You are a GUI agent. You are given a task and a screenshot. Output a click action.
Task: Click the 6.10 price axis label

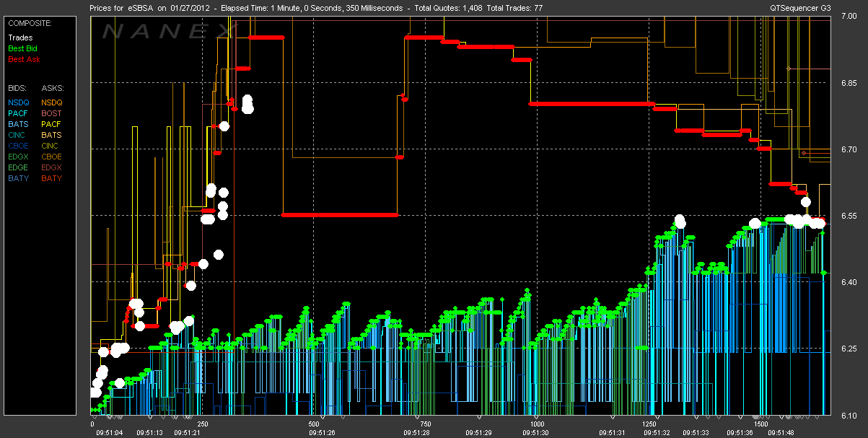(849, 415)
